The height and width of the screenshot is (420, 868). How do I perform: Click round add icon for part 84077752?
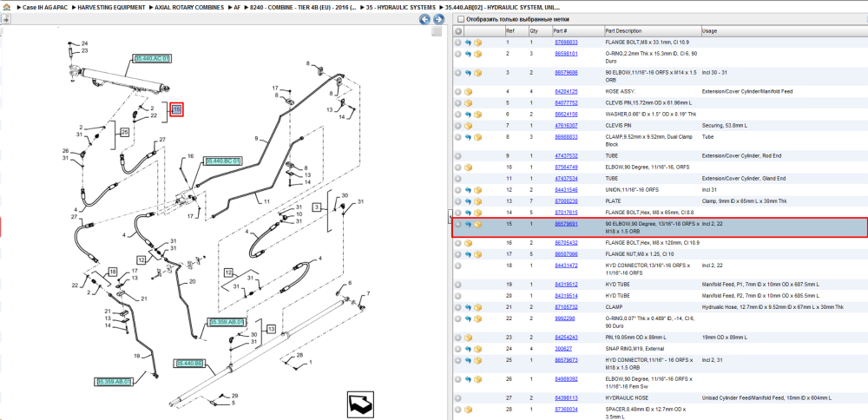[x=458, y=103]
